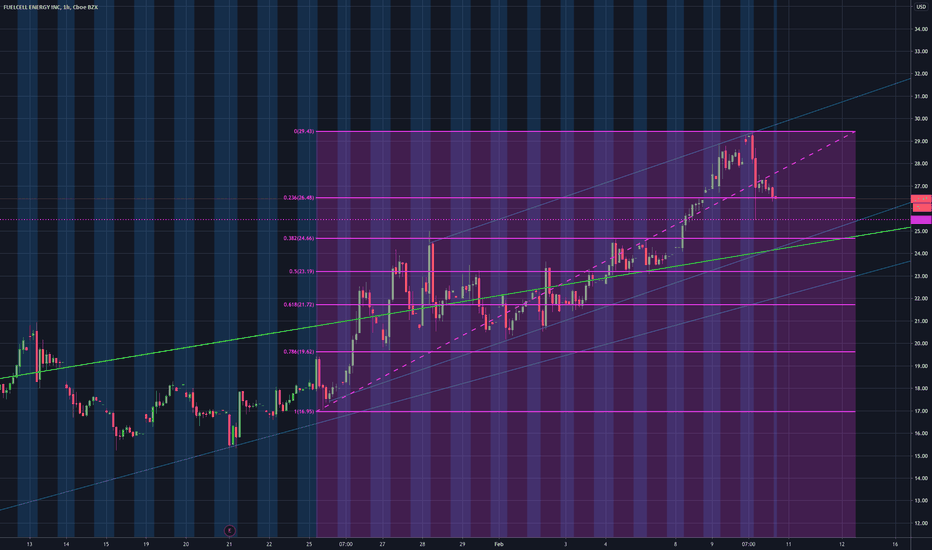Select the 0.382(24.66) Fibonacci level label
932x550 pixels.
[x=299, y=238]
